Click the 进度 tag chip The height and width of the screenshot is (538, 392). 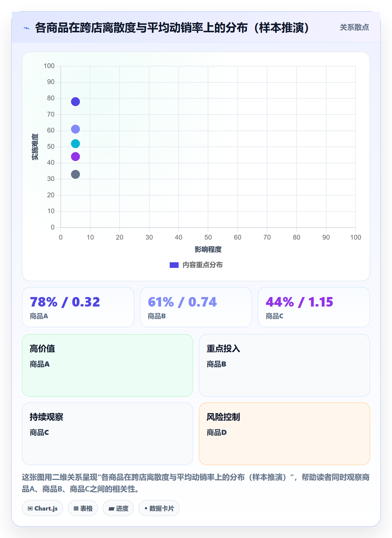click(118, 508)
